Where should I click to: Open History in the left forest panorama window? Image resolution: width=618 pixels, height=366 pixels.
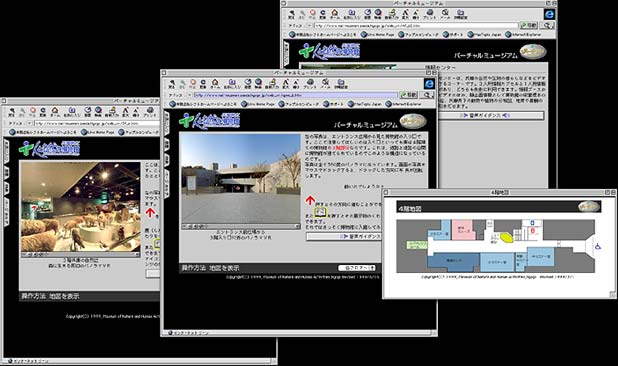click(x=87, y=112)
